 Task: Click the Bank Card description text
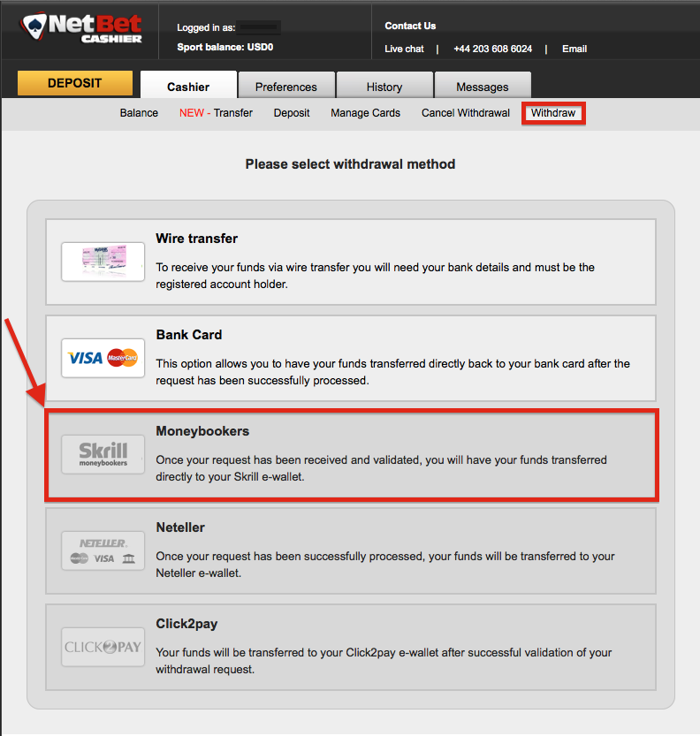[393, 372]
